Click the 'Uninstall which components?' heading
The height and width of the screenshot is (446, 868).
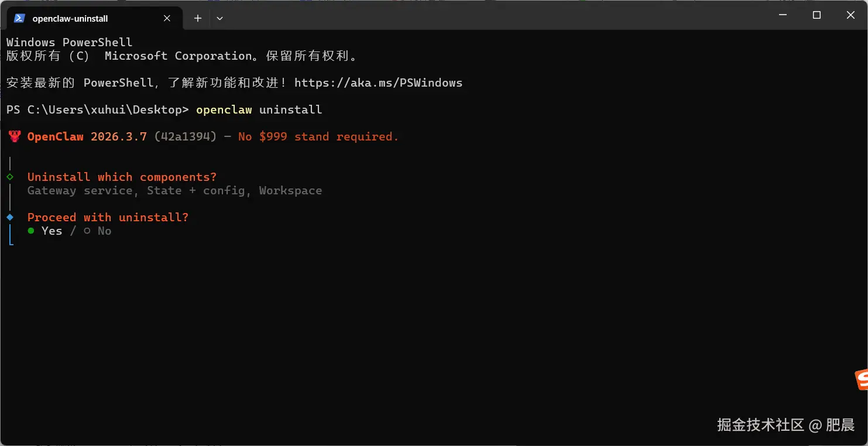pyautogui.click(x=122, y=177)
